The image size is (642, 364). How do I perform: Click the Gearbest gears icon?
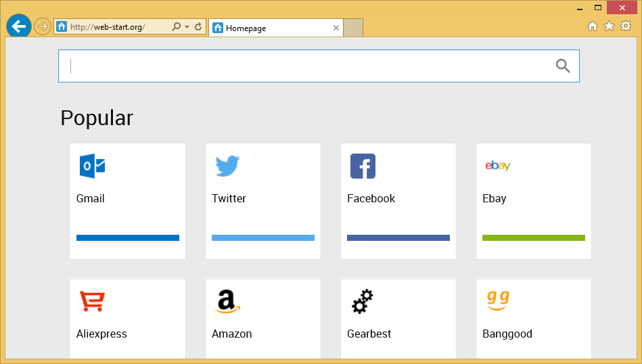pos(363,302)
